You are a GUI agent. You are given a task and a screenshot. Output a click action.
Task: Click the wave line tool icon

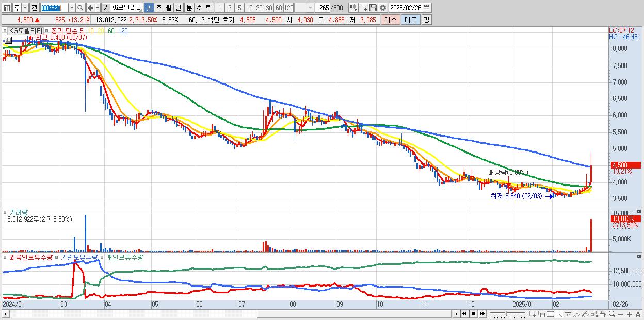(x=577, y=314)
